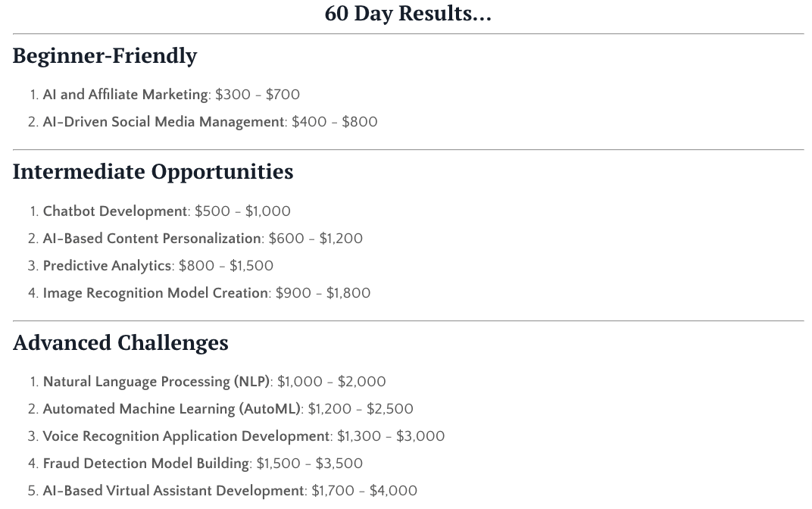Select "Natural Language Processing (NLP)" entry
The height and width of the screenshot is (509, 812).
(x=156, y=382)
